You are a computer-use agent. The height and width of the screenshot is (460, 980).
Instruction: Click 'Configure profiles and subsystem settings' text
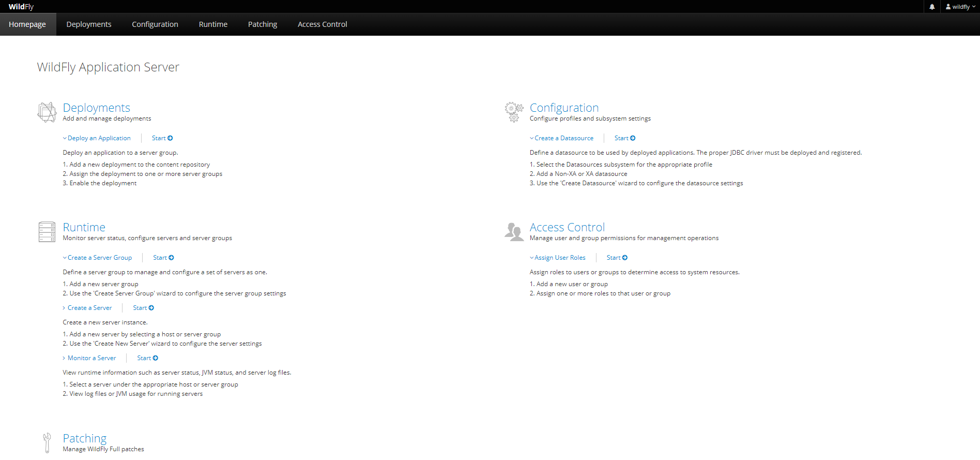pos(590,118)
